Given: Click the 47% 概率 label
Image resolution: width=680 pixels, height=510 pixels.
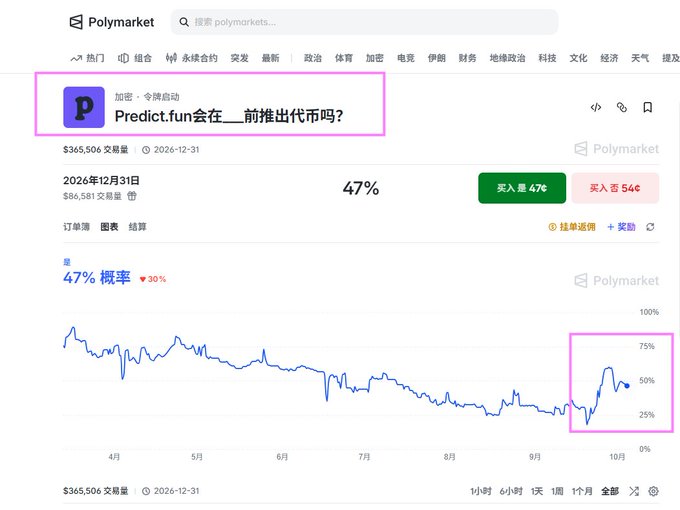Looking at the screenshot, I should pyautogui.click(x=97, y=278).
